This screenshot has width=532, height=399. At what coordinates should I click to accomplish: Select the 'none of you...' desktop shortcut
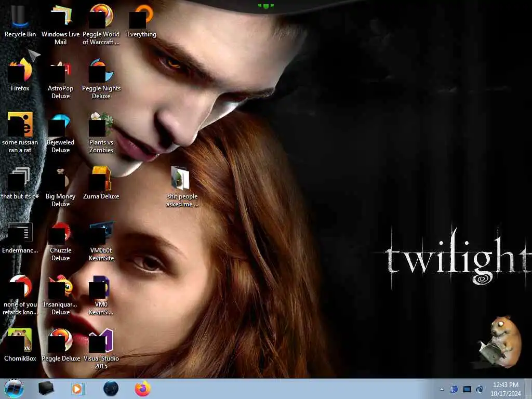20,295
